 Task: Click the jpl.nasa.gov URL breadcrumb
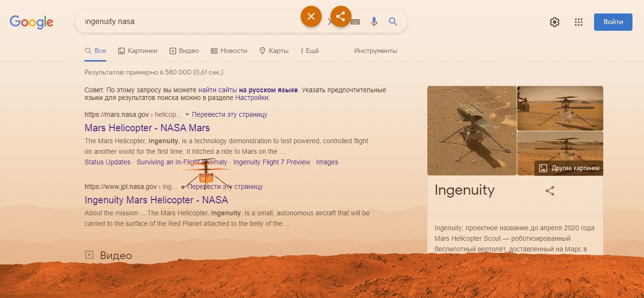click(x=131, y=186)
